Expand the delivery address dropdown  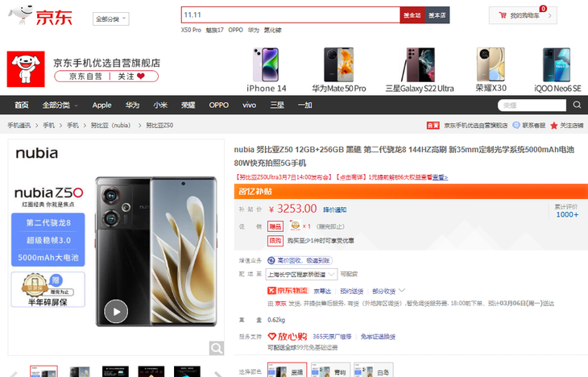[301, 274]
